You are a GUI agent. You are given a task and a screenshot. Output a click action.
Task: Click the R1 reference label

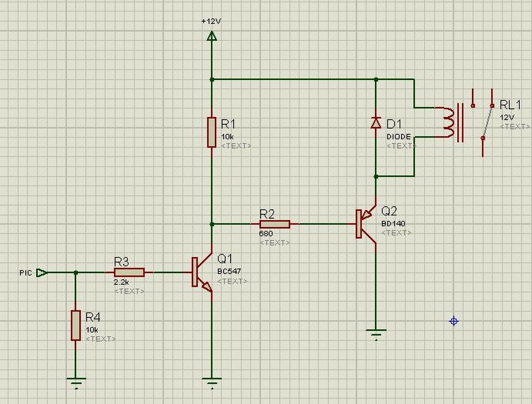pos(228,124)
